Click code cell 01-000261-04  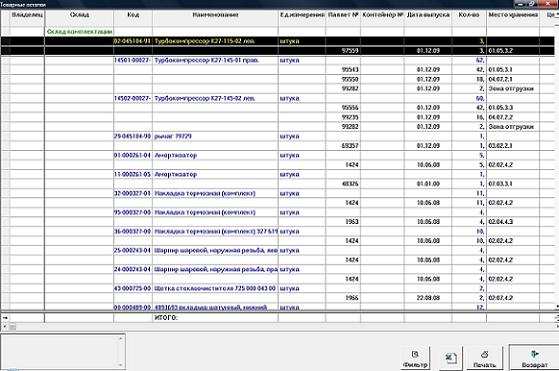tap(133, 155)
